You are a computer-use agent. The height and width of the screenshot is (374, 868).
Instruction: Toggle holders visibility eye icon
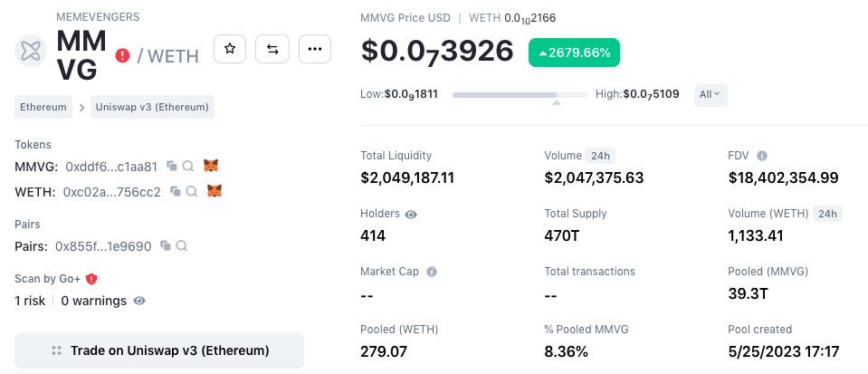click(411, 215)
